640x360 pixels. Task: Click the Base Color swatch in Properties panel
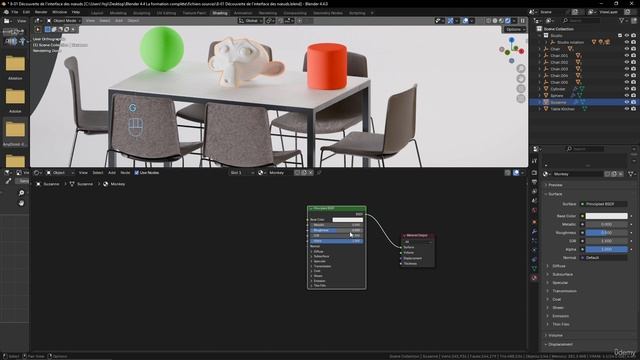click(x=607, y=216)
